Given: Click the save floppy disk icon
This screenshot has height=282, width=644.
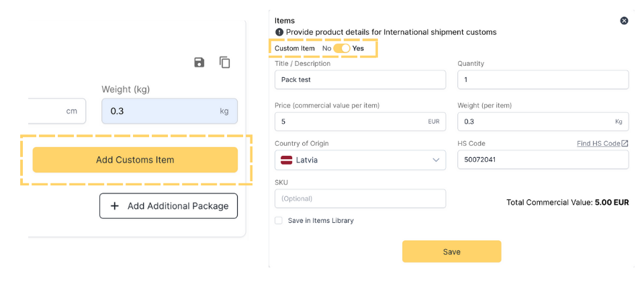Looking at the screenshot, I should 199,62.
